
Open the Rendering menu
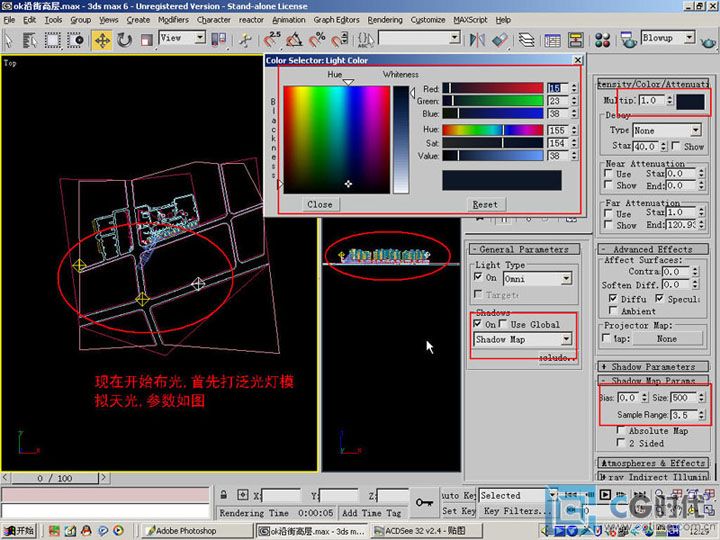385,20
